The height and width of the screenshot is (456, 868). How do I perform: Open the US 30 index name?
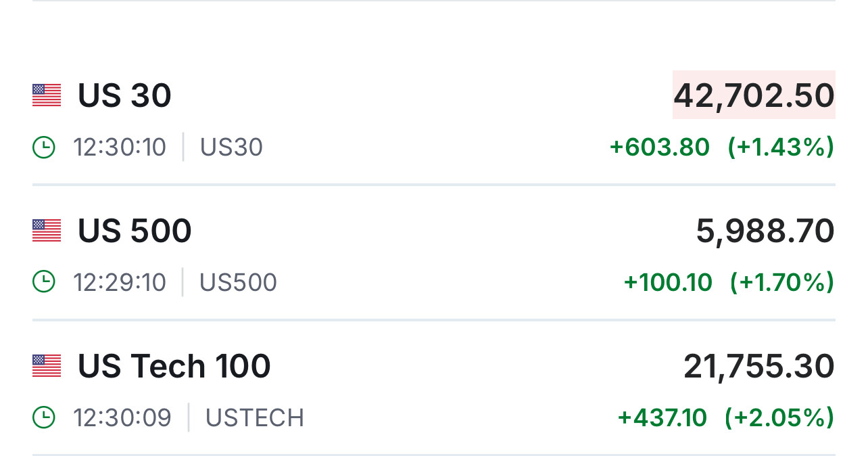(124, 95)
